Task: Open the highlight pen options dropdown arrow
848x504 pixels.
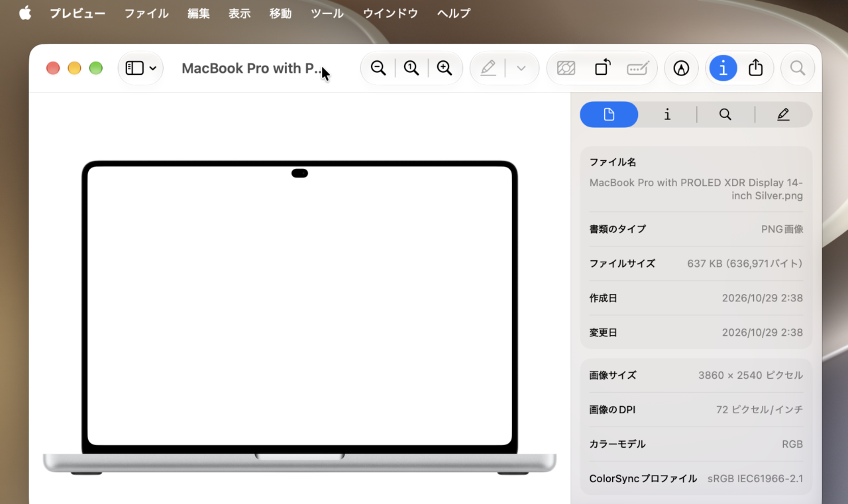Action: click(x=521, y=68)
